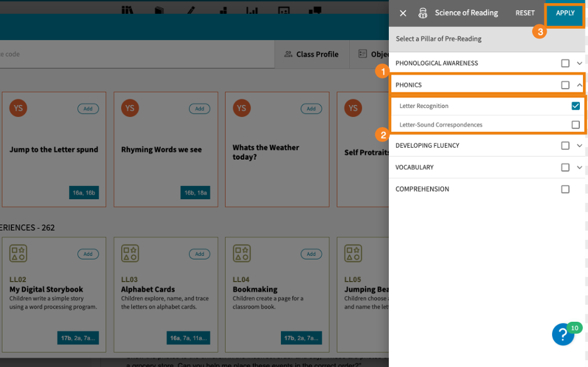Open the Objectives tab

373,55
